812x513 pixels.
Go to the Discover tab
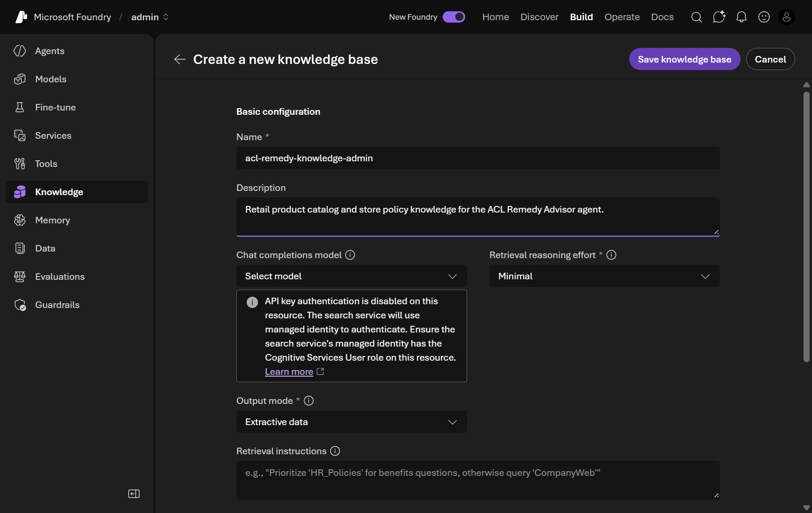point(539,17)
